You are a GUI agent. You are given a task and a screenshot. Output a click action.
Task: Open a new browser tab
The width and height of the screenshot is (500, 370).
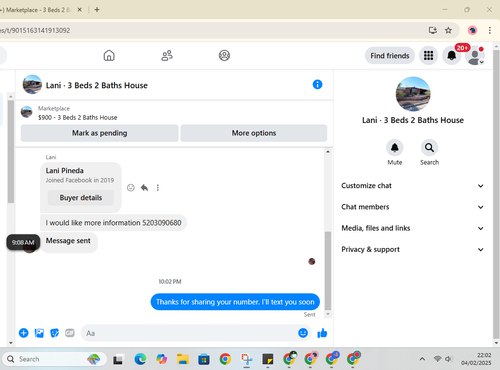[x=97, y=10]
